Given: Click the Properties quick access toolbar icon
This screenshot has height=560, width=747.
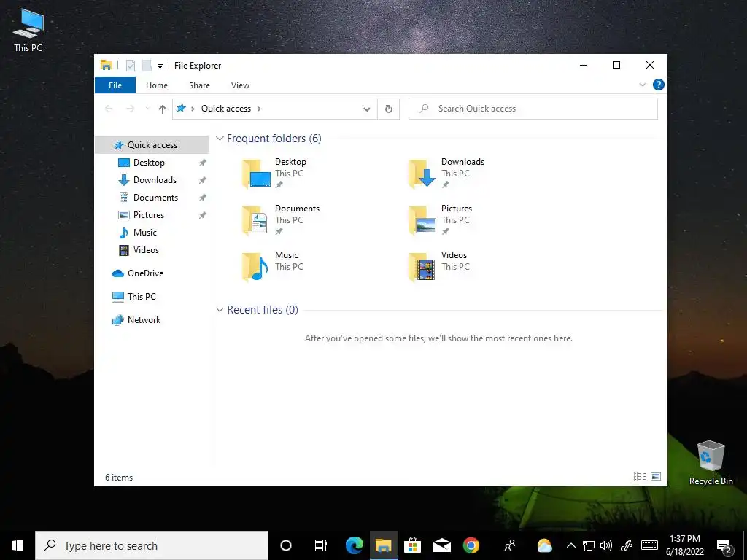Looking at the screenshot, I should tap(131, 65).
